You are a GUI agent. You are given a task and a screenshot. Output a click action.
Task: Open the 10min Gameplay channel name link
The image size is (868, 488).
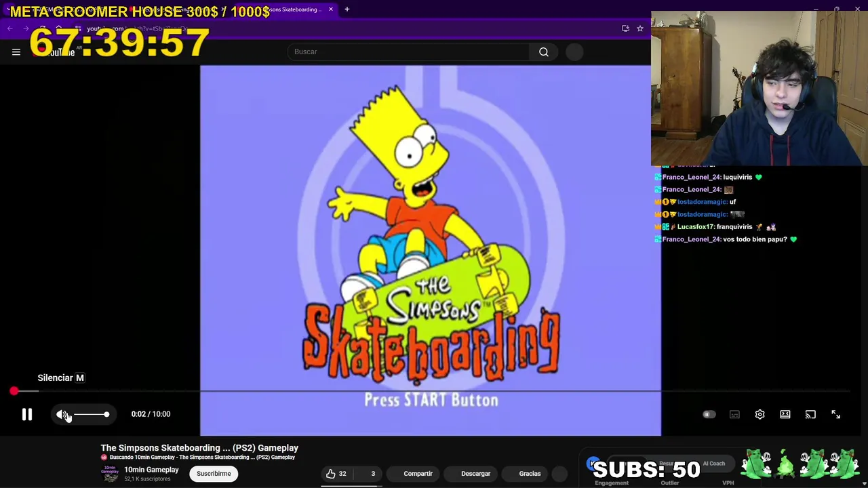(x=151, y=470)
